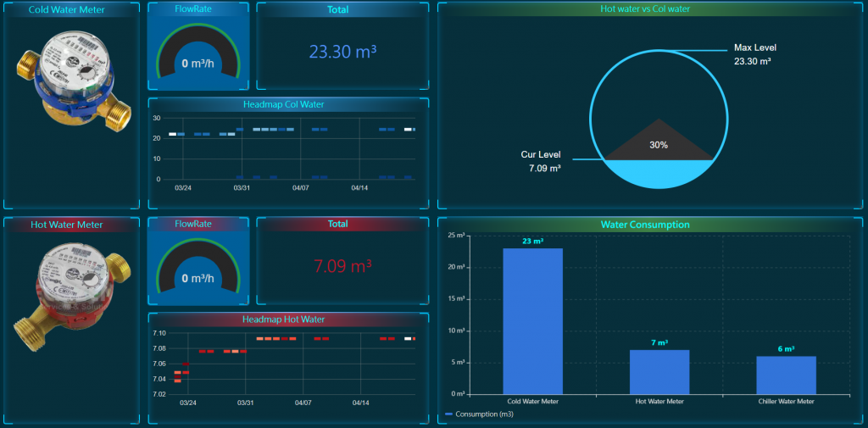This screenshot has width=868, height=428.
Task: Click the Cold Water Meter bar in chart
Action: (x=532, y=320)
